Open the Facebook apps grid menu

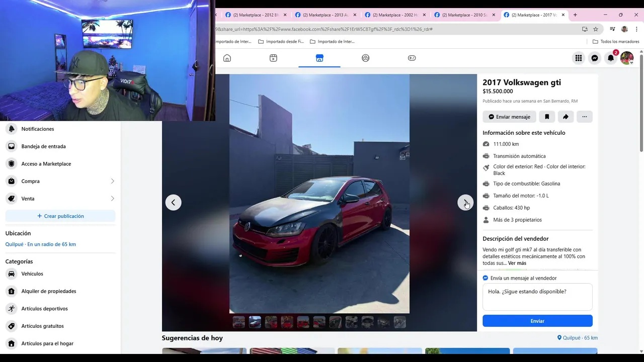coord(579,58)
